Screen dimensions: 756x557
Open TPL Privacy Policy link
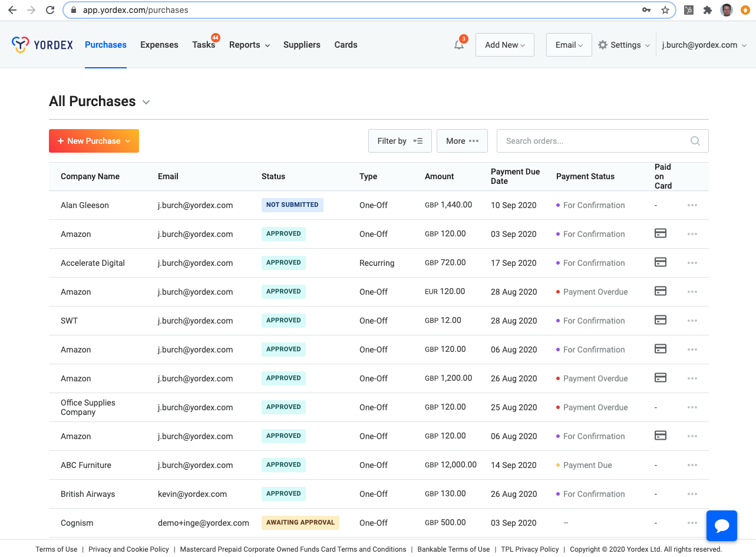(530, 549)
